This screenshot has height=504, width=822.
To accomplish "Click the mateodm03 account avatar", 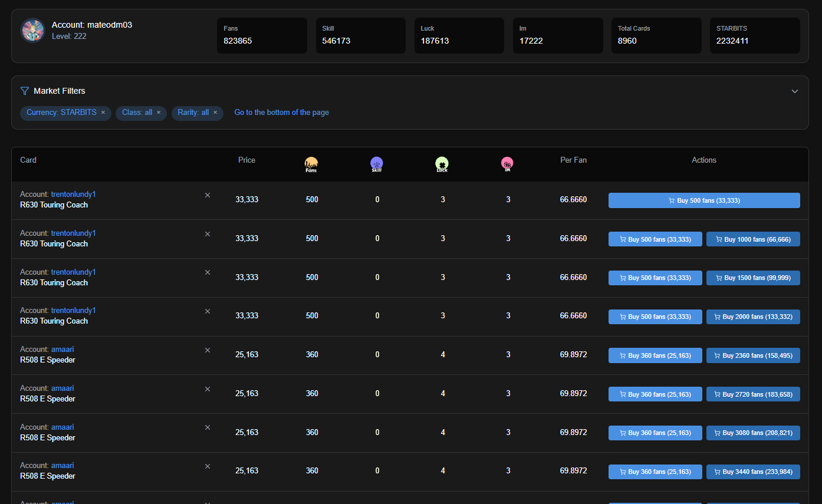I will point(33,30).
